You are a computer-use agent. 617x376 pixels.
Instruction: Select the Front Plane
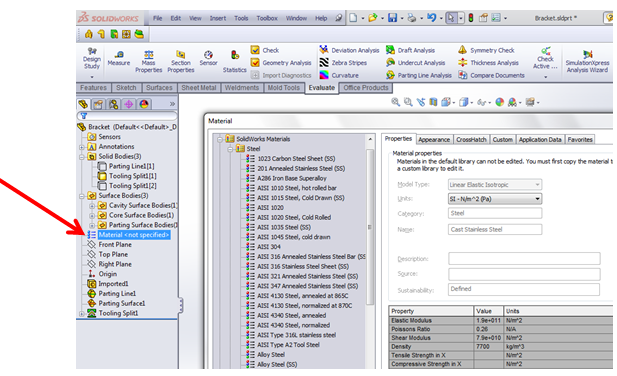[x=115, y=245]
